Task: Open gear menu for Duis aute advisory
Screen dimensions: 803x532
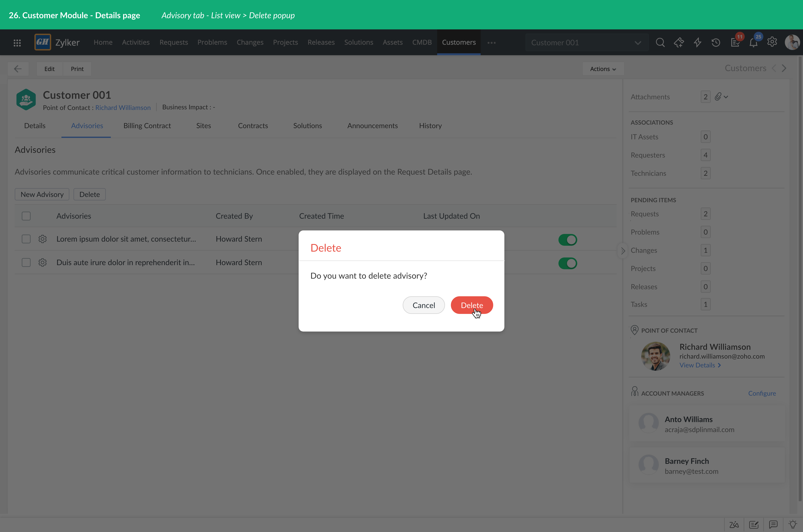Action: point(42,263)
